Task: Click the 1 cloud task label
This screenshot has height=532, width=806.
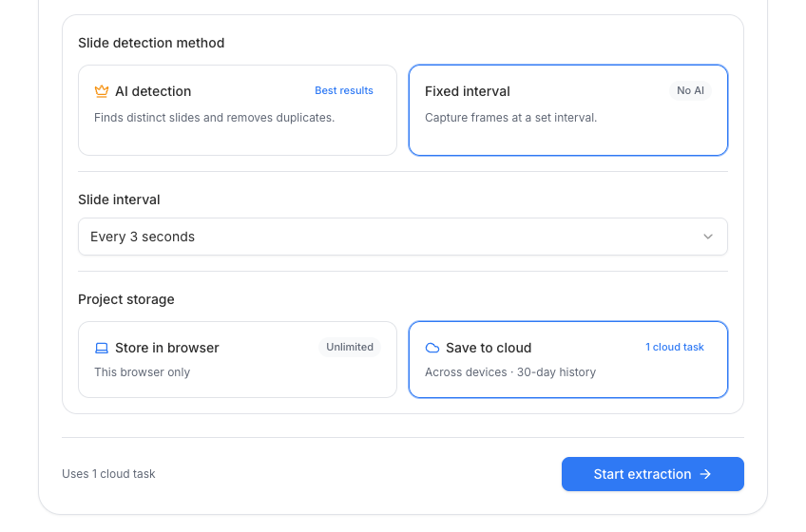Action: pyautogui.click(x=675, y=347)
